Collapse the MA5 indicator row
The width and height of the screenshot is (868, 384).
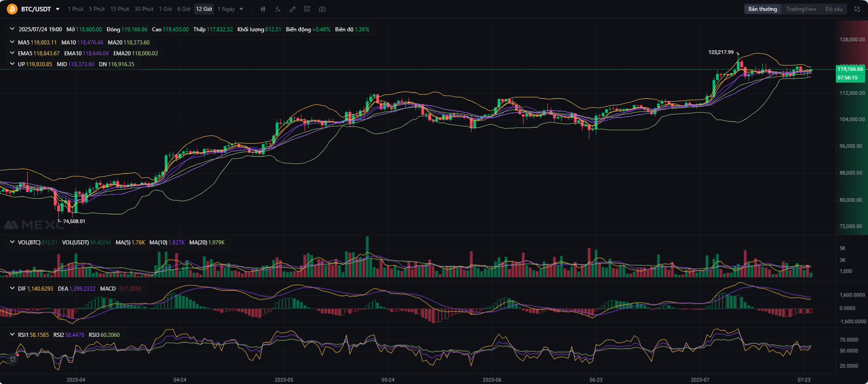coord(12,42)
